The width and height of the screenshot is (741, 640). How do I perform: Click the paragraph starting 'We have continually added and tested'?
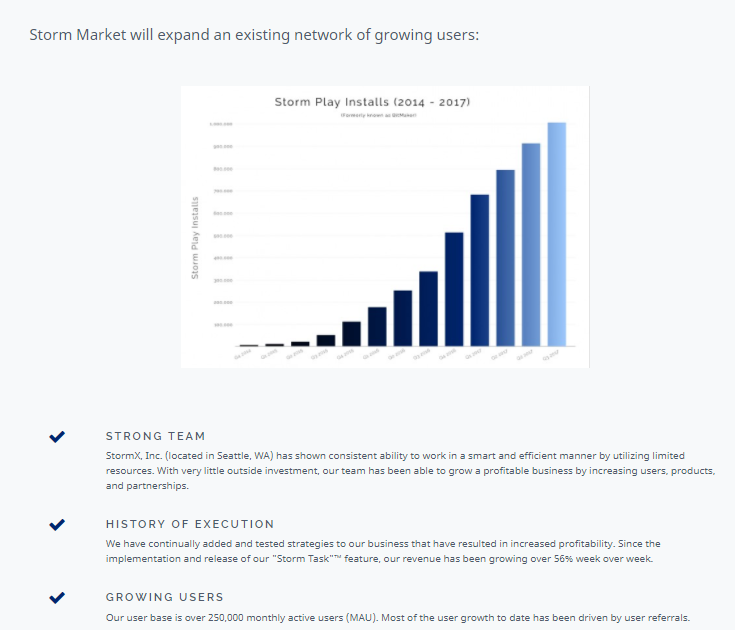[x=383, y=551]
